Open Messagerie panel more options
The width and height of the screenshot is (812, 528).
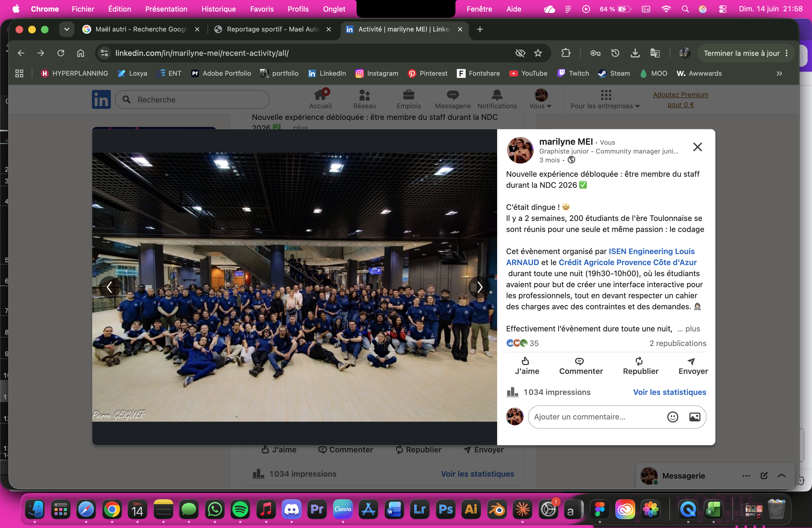[746, 476]
